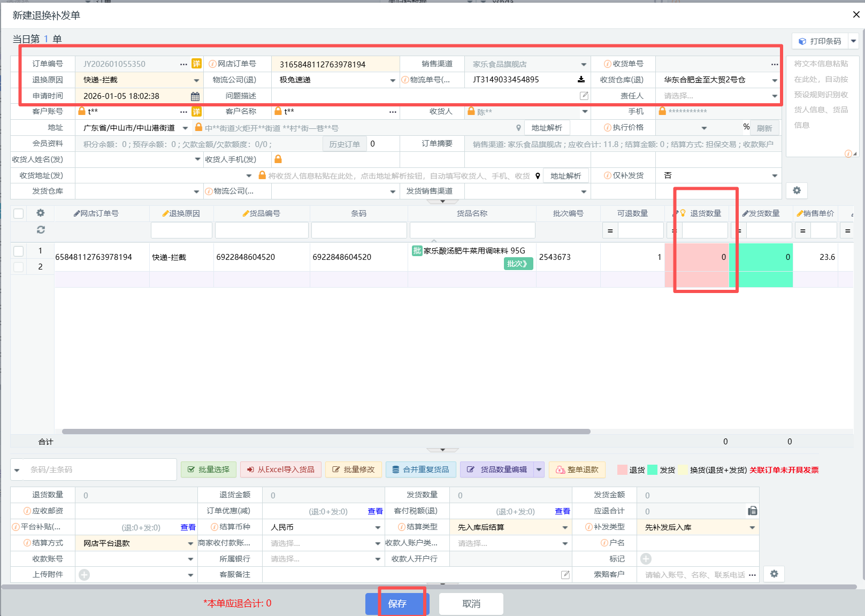The width and height of the screenshot is (865, 616).
Task: Click the 整单退款 button
Action: click(x=577, y=469)
